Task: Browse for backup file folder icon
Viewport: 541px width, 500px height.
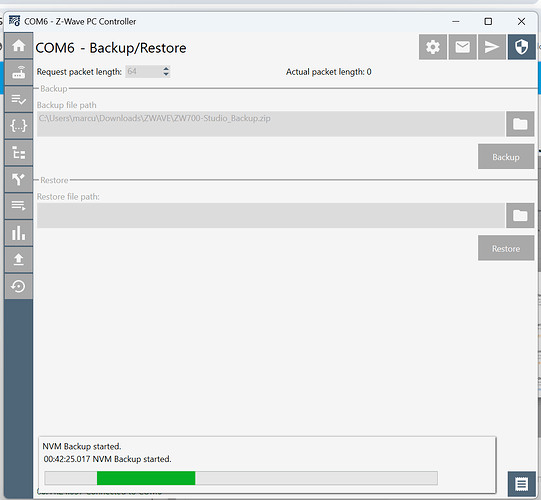Action: tap(520, 124)
